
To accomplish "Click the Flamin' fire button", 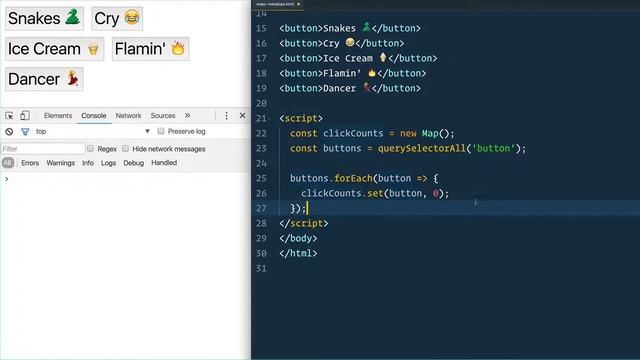I will click(x=150, y=49).
